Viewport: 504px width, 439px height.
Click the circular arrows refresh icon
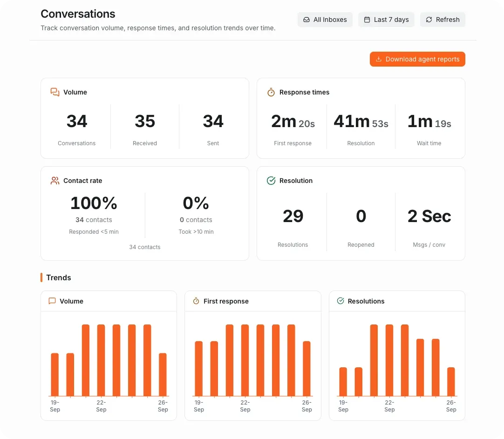point(429,20)
